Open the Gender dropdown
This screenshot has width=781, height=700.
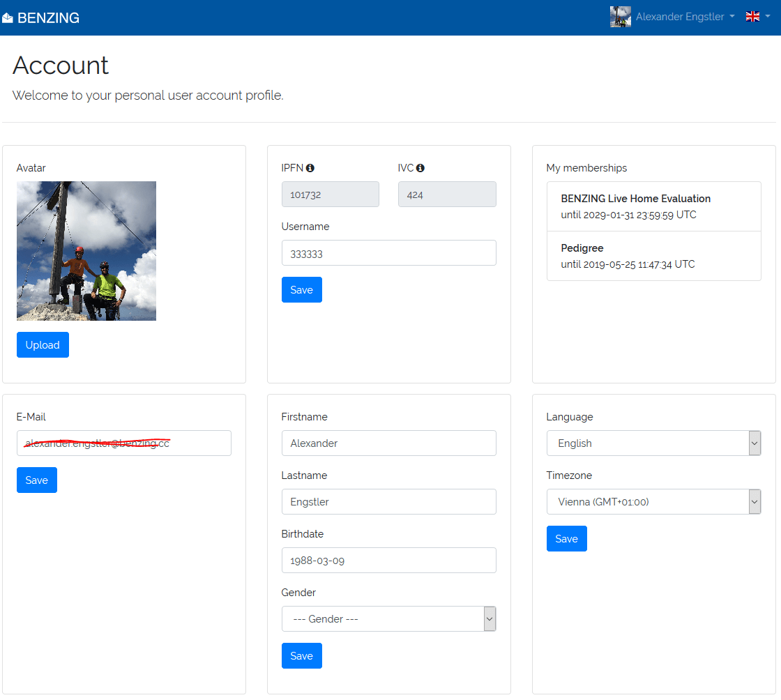[x=388, y=618]
